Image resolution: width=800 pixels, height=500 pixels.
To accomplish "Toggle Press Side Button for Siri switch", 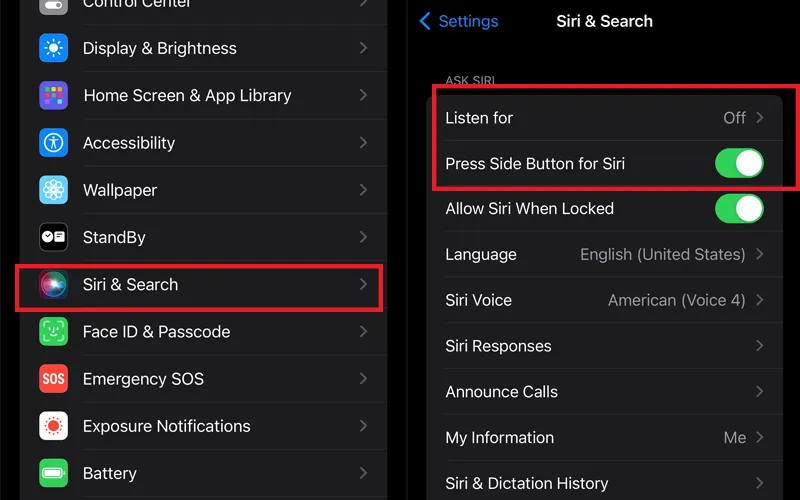I will point(739,163).
